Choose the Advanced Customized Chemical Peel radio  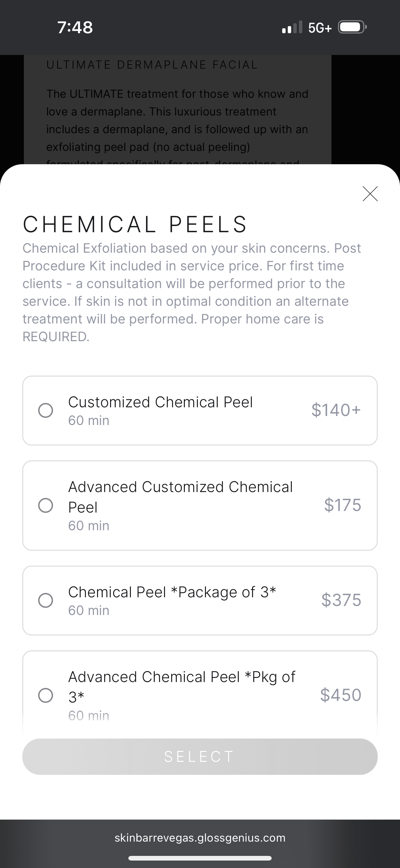pos(46,505)
